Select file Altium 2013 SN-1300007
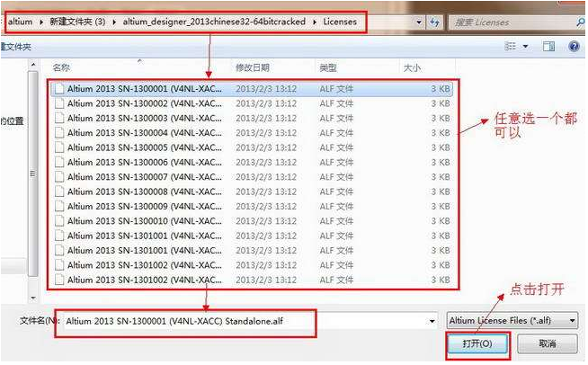588x365 pixels. 252,177
